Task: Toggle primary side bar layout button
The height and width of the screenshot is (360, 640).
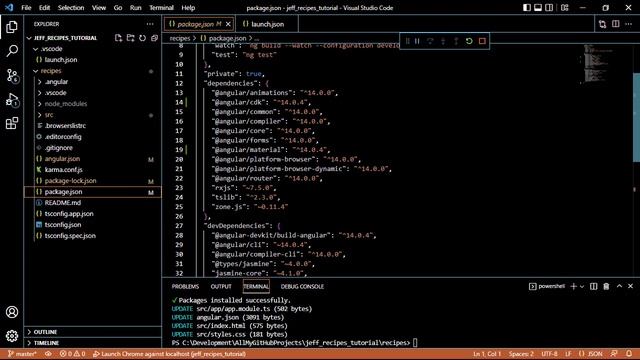Action: point(527,7)
